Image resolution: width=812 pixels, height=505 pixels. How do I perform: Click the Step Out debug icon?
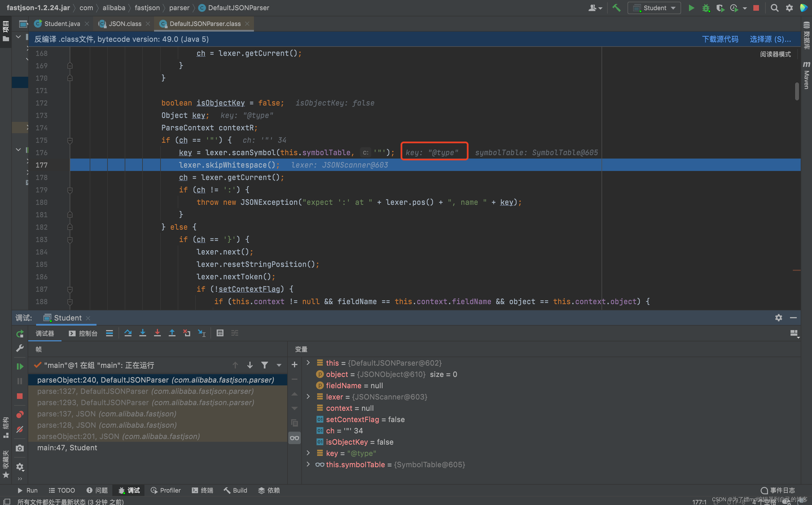[x=172, y=333]
